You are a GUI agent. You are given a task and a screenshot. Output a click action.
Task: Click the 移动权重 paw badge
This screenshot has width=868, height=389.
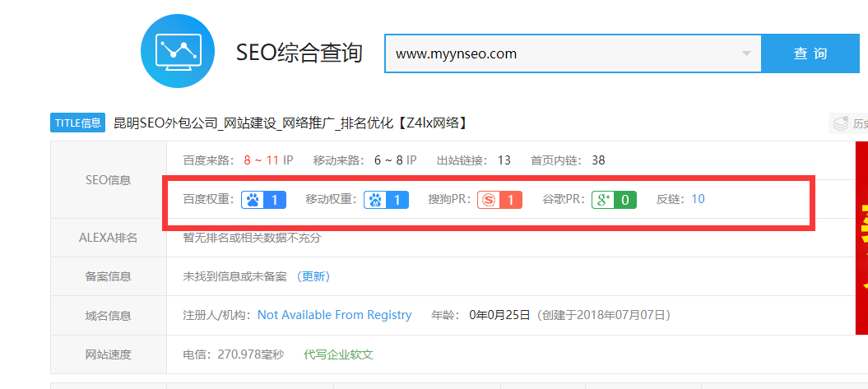pyautogui.click(x=386, y=200)
